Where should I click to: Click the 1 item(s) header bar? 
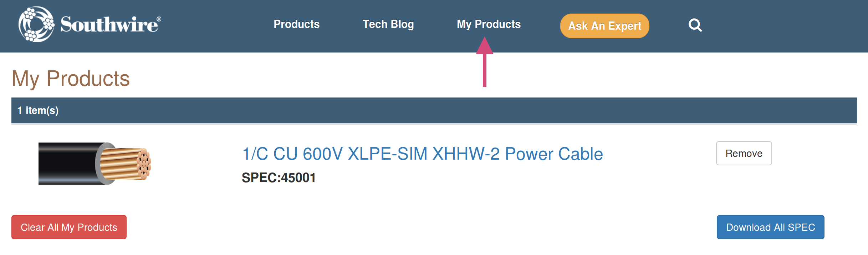click(434, 110)
